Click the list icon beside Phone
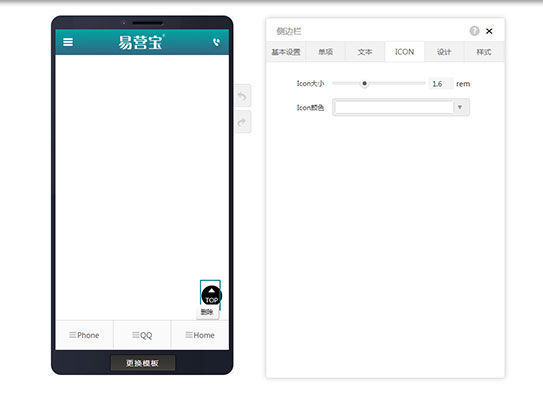Screen dimensions: 543x393 [72, 335]
